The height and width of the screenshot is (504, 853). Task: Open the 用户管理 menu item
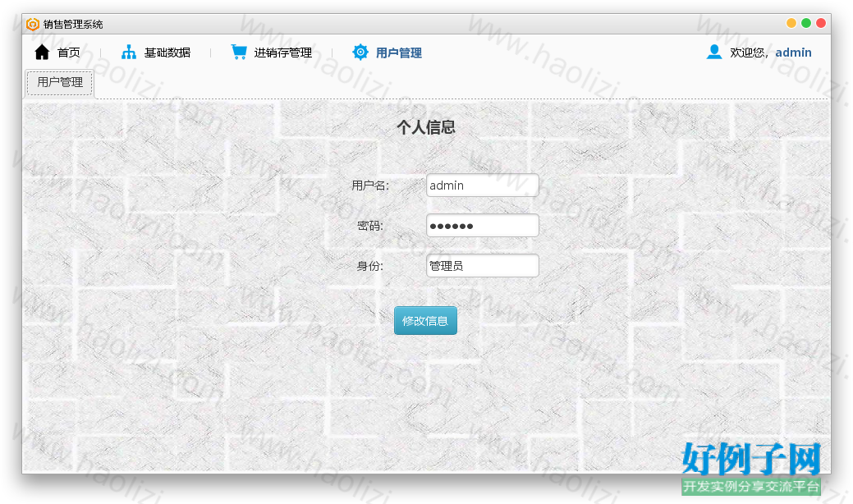pyautogui.click(x=399, y=53)
